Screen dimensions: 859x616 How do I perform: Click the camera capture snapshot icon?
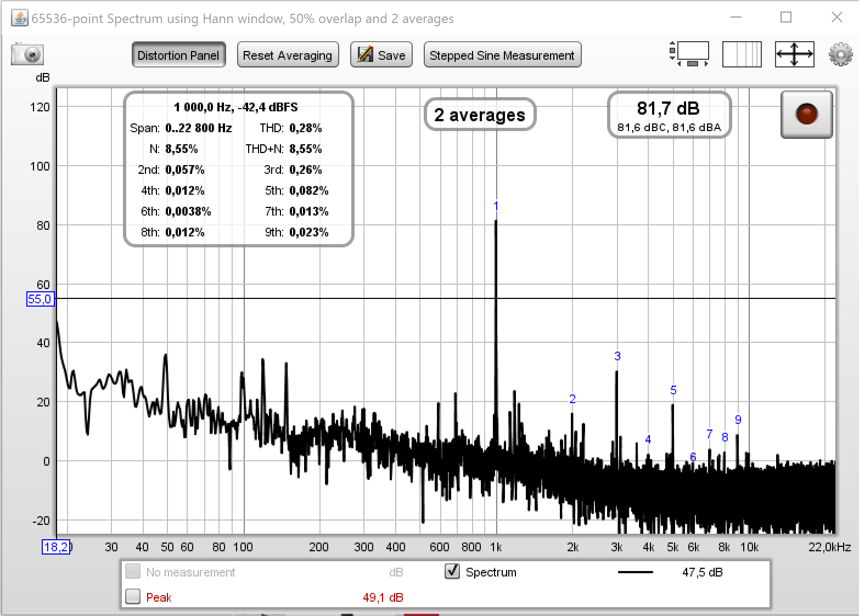point(27,55)
